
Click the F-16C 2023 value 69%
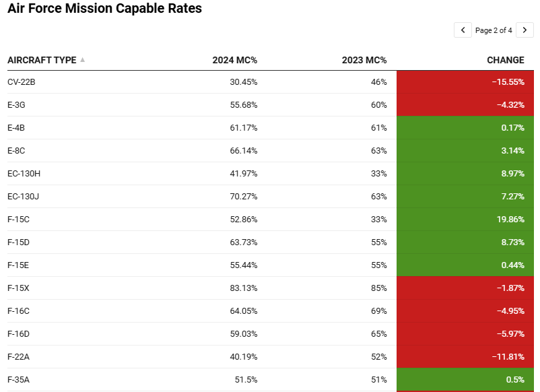378,311
